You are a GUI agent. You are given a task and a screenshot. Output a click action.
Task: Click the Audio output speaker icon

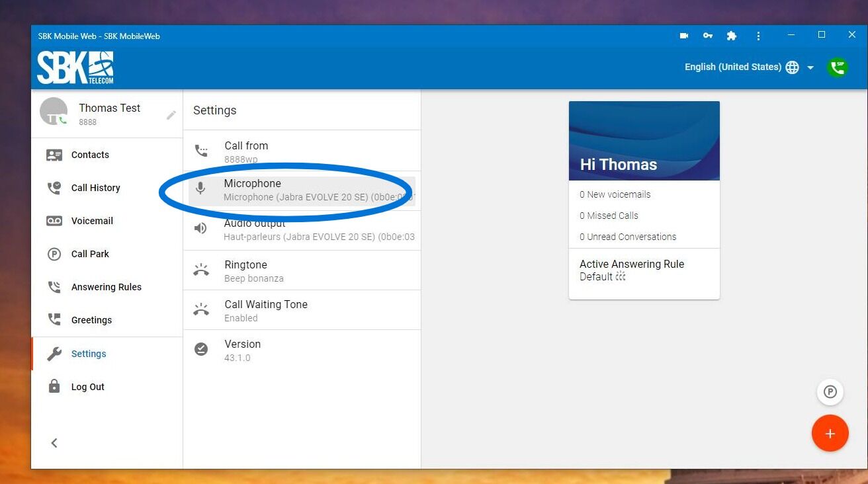coord(200,229)
